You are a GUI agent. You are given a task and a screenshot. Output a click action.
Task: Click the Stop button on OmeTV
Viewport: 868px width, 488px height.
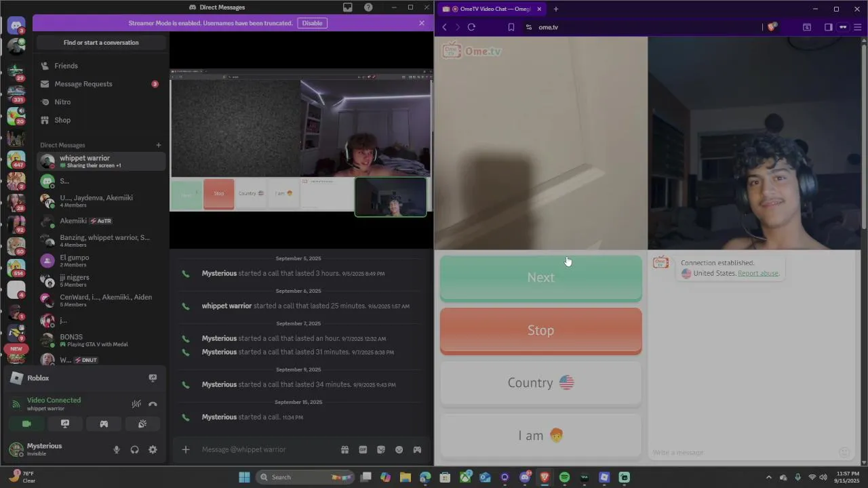(x=540, y=331)
